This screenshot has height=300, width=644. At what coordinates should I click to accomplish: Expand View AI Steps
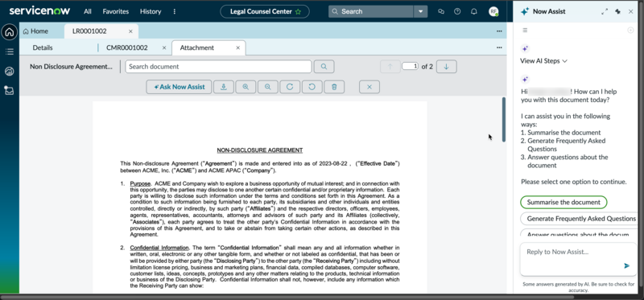click(x=544, y=61)
